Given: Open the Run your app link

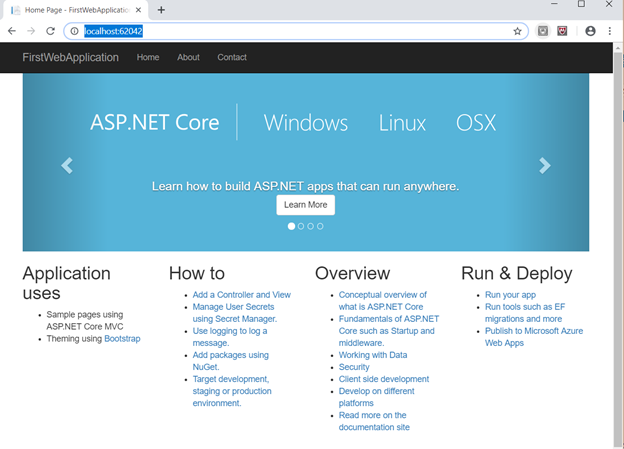Looking at the screenshot, I should tap(510, 295).
